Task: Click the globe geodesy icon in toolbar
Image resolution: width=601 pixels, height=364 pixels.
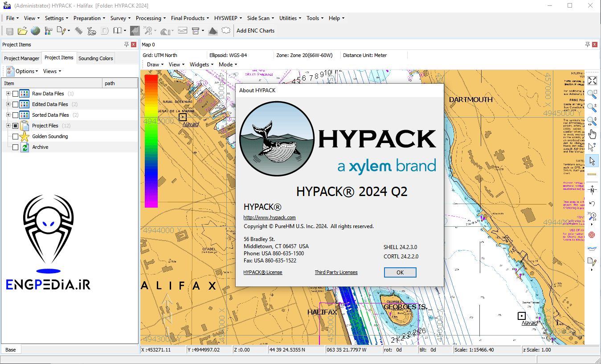Action: 35,31
